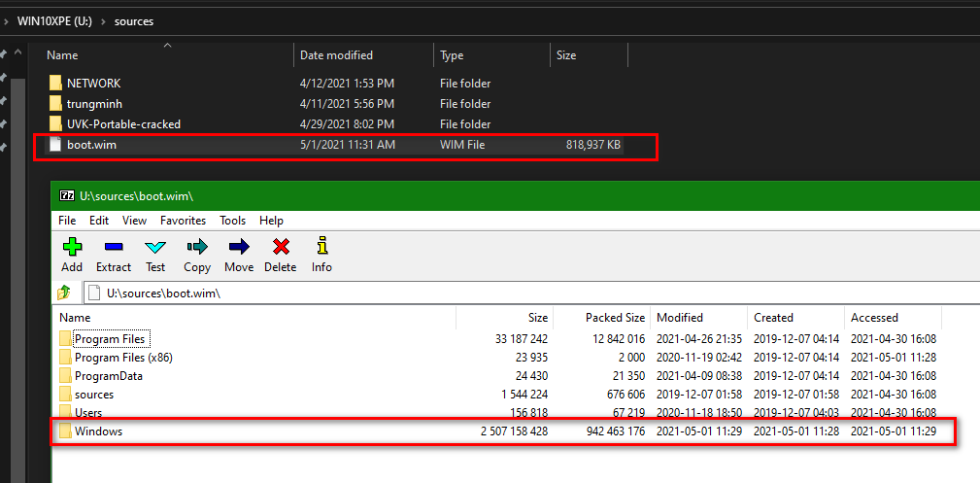The height and width of the screenshot is (483, 980).
Task: Open the Edit menu
Action: [99, 221]
